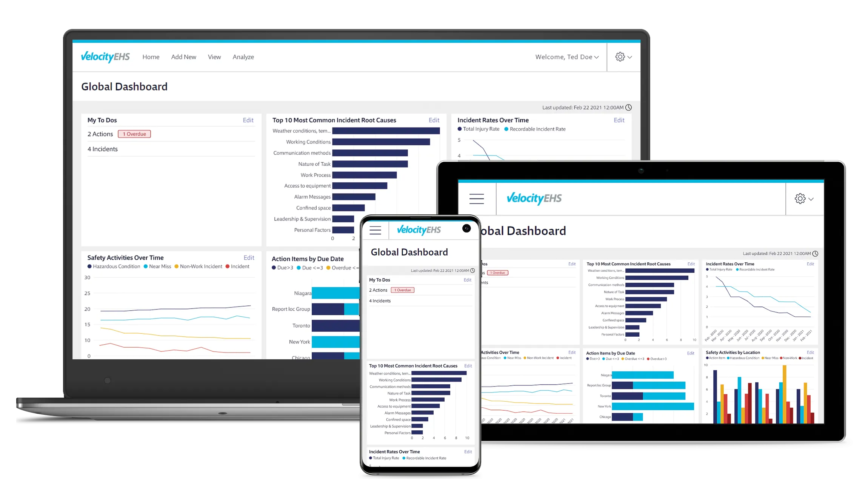Click the Home tab in navigation
Screen dimensions: 868x499
[x=151, y=57]
